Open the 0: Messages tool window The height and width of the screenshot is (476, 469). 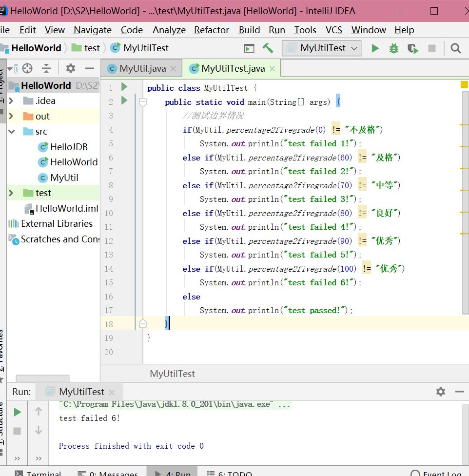[x=108, y=473]
